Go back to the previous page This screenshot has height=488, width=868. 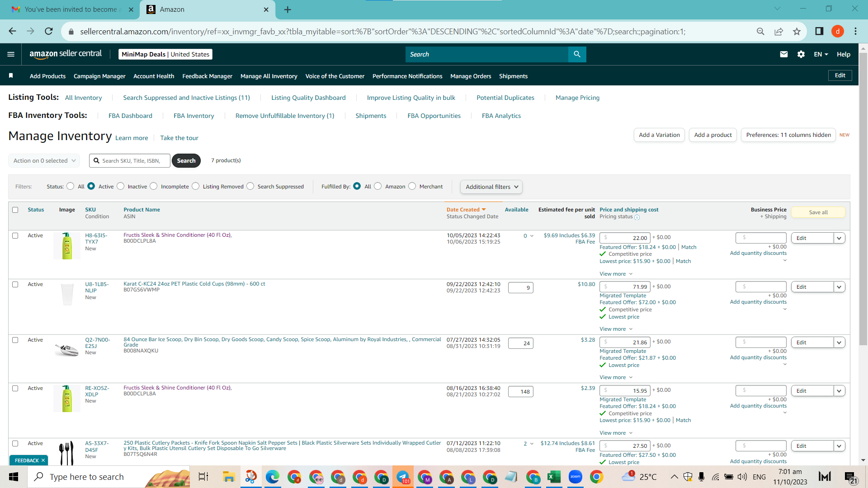tap(12, 31)
